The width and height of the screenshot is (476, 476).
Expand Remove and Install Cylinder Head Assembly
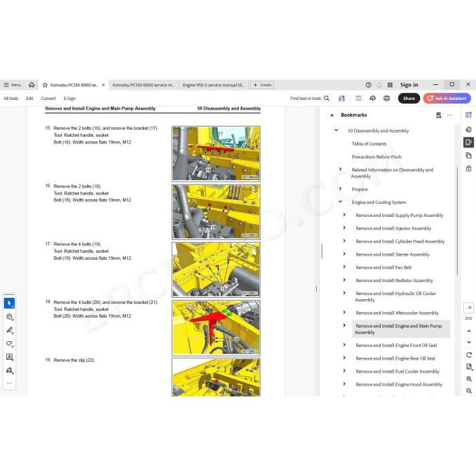pyautogui.click(x=344, y=241)
